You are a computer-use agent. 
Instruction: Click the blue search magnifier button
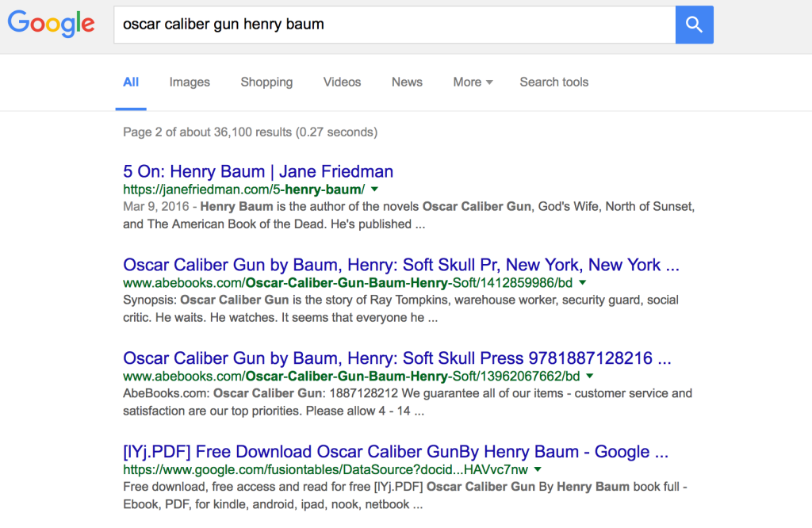694,25
